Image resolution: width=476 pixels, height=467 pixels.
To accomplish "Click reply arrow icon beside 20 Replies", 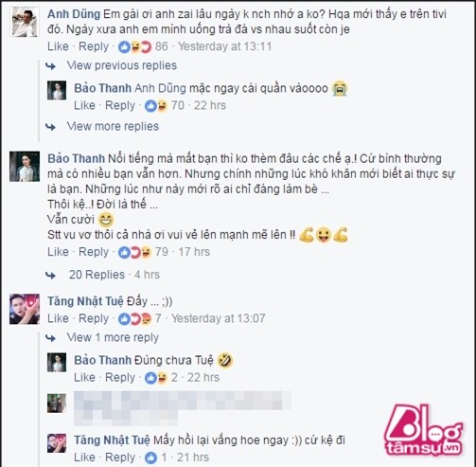I will pos(51,275).
